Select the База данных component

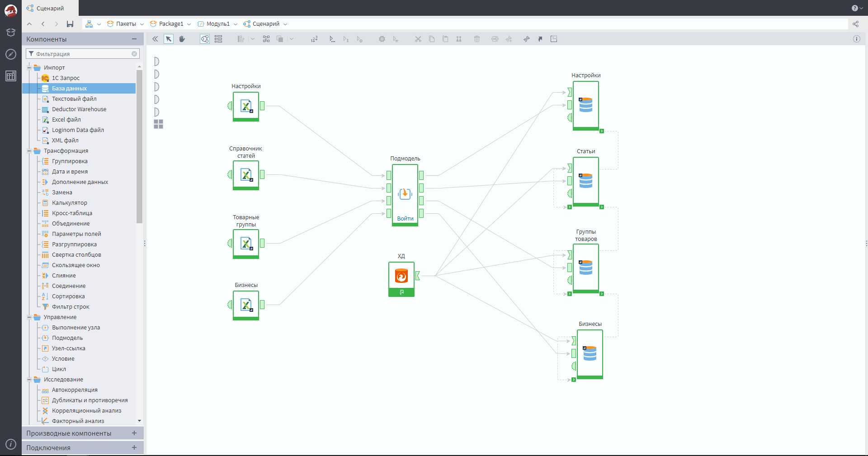coord(79,89)
